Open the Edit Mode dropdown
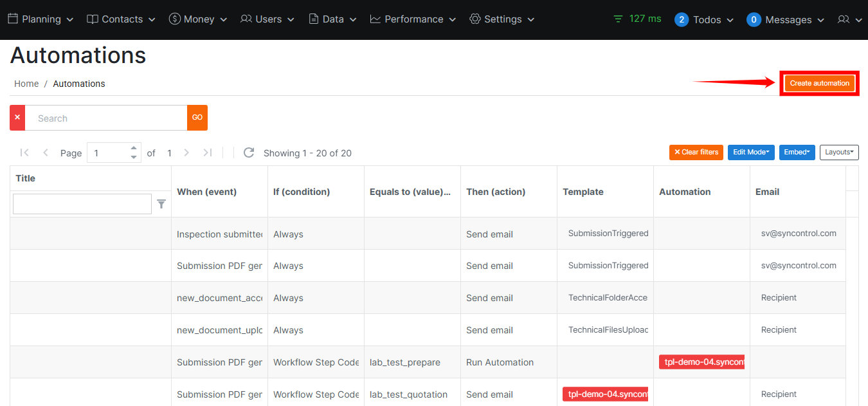The image size is (868, 406). [751, 152]
